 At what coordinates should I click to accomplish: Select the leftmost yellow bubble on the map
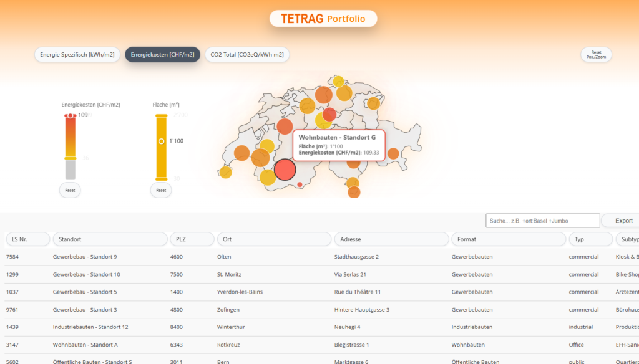click(226, 172)
